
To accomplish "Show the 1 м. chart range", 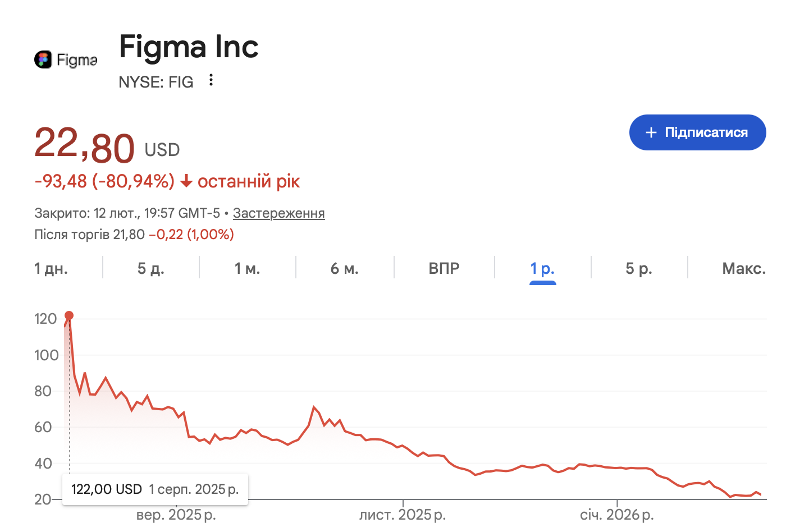I will (247, 269).
